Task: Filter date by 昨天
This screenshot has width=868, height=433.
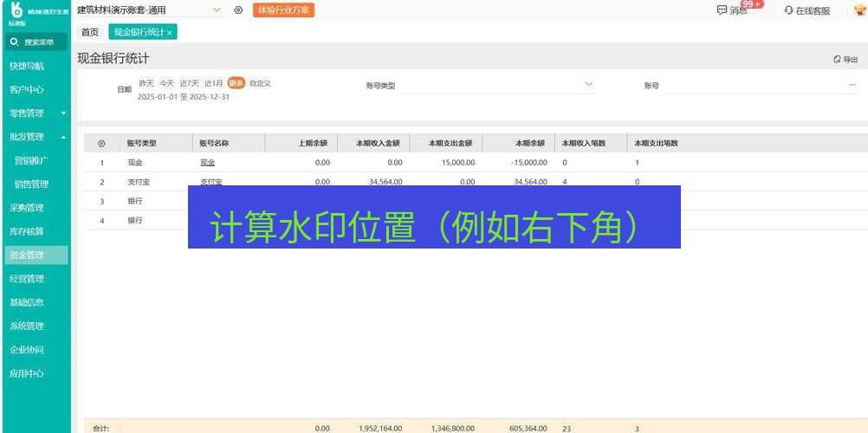Action: pos(146,83)
